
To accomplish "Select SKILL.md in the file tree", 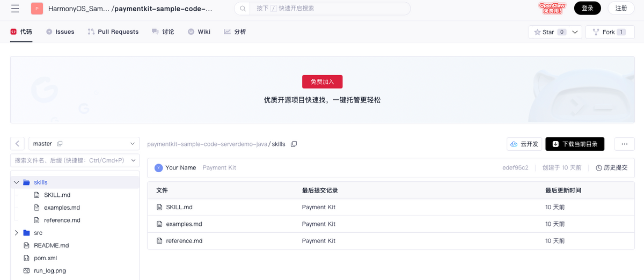I will [57, 195].
